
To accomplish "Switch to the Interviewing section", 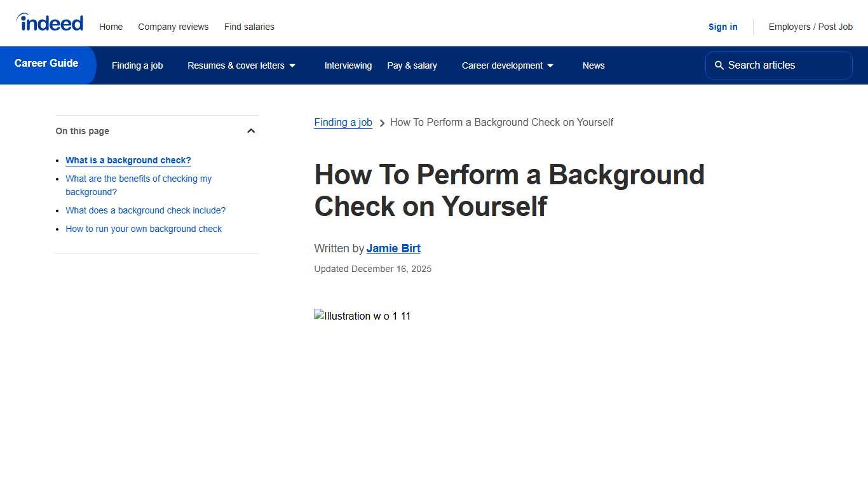I will 348,65.
